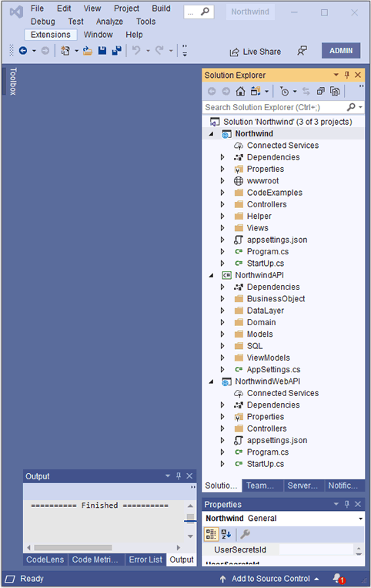
Task: Toggle Show All Files in Solution Explorer
Action: [x=335, y=91]
